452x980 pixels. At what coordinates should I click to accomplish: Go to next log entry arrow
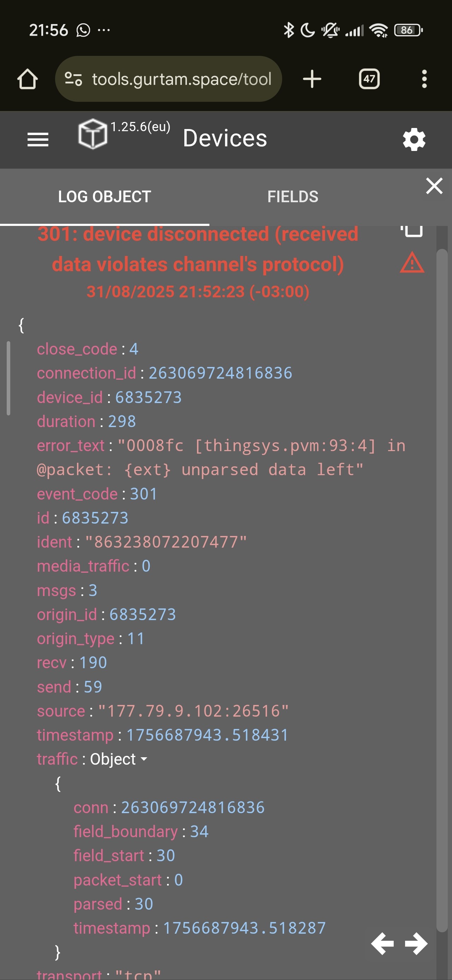click(x=416, y=943)
